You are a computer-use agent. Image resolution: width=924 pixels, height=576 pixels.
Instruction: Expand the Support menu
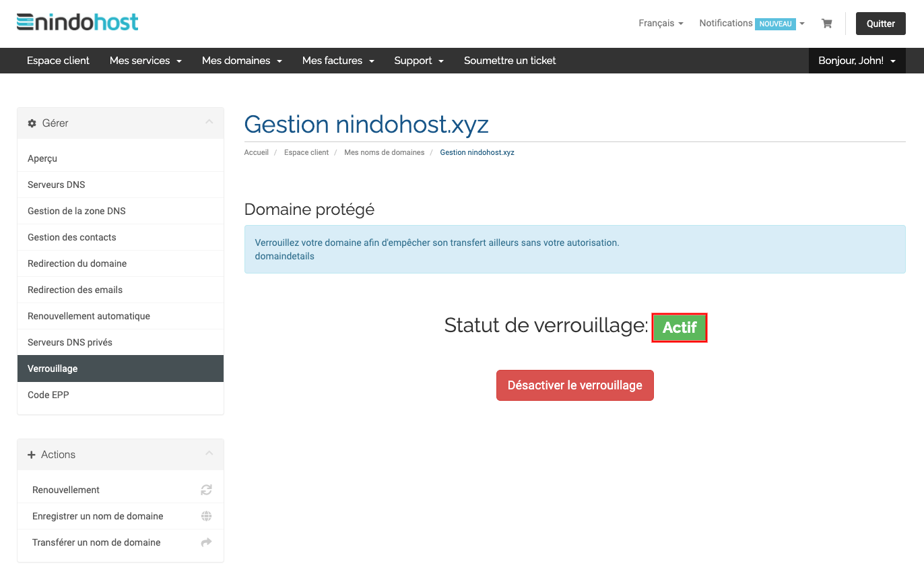point(419,61)
